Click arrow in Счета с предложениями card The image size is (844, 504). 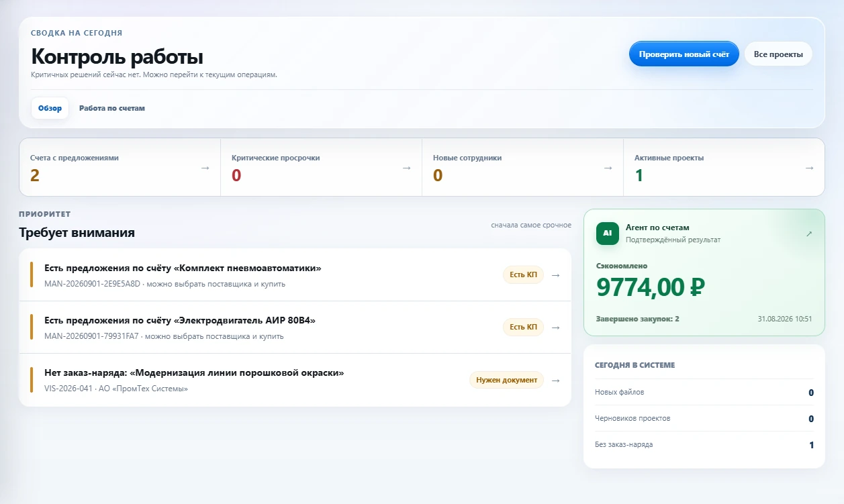pyautogui.click(x=205, y=168)
